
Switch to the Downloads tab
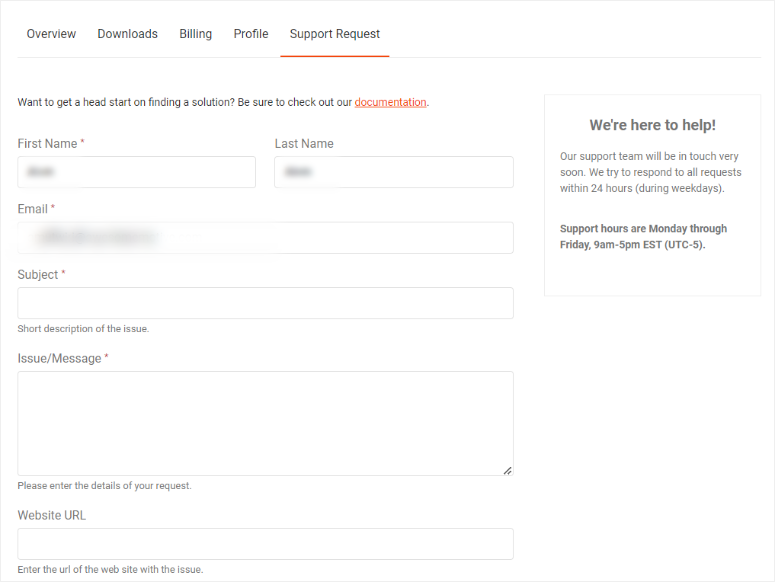(128, 34)
